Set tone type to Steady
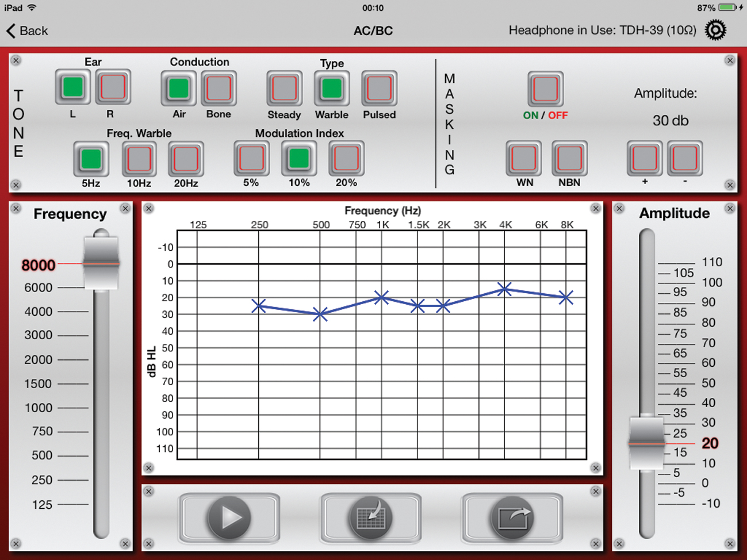Image resolution: width=747 pixels, height=560 pixels. (x=284, y=89)
